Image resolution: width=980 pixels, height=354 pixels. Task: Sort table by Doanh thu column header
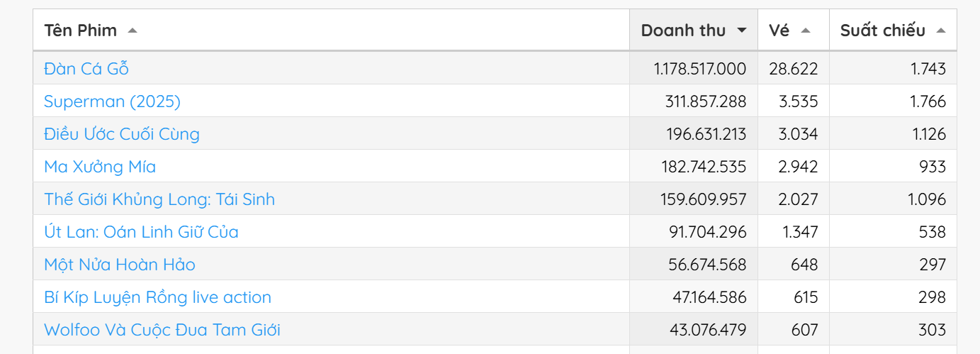(x=683, y=31)
